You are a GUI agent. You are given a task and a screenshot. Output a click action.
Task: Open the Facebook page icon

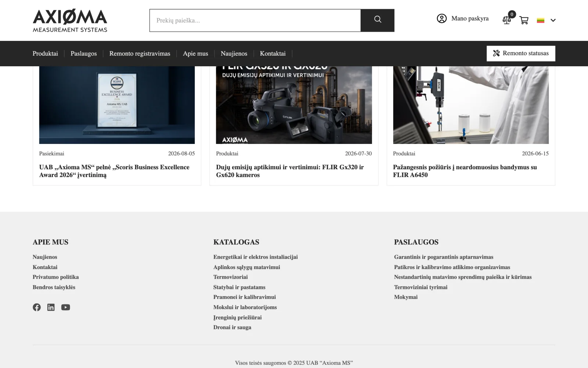37,307
